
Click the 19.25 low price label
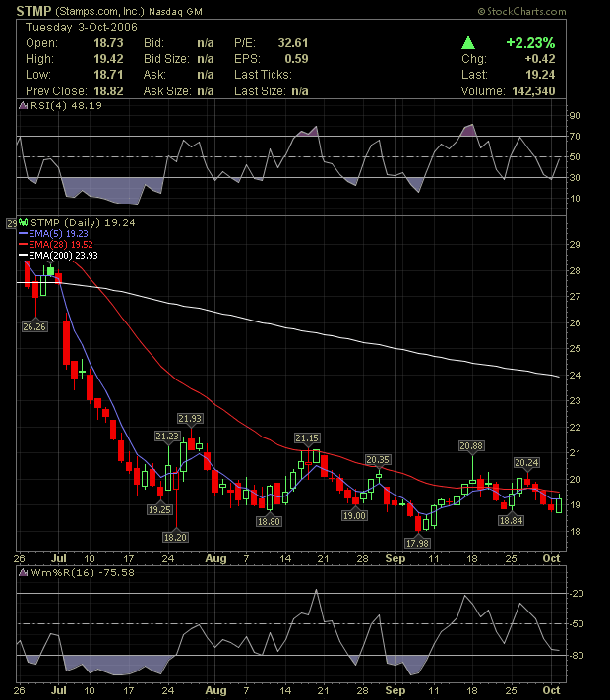pyautogui.click(x=159, y=509)
